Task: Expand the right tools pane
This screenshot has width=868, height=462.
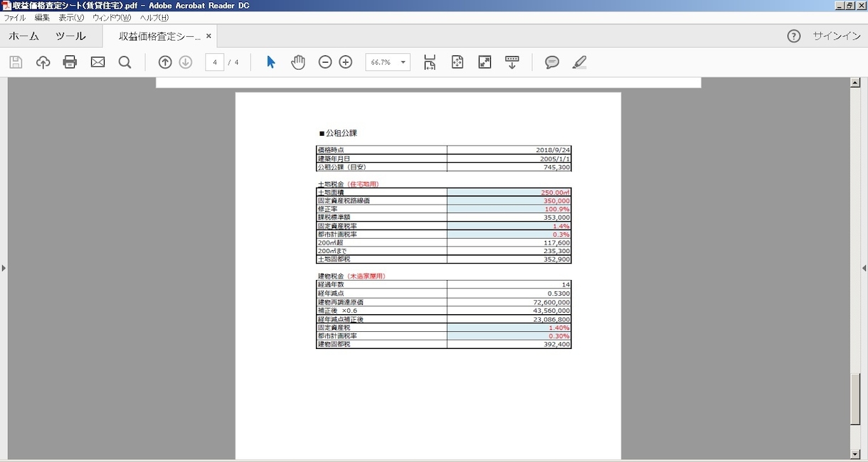Action: pos(864,268)
